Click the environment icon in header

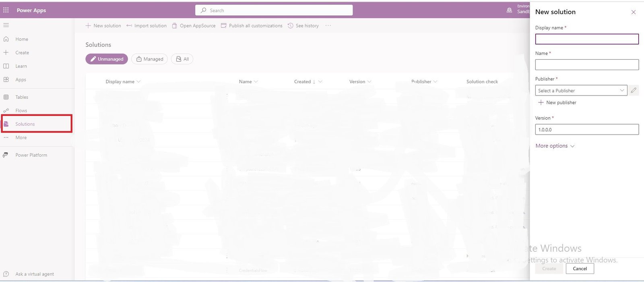[509, 10]
